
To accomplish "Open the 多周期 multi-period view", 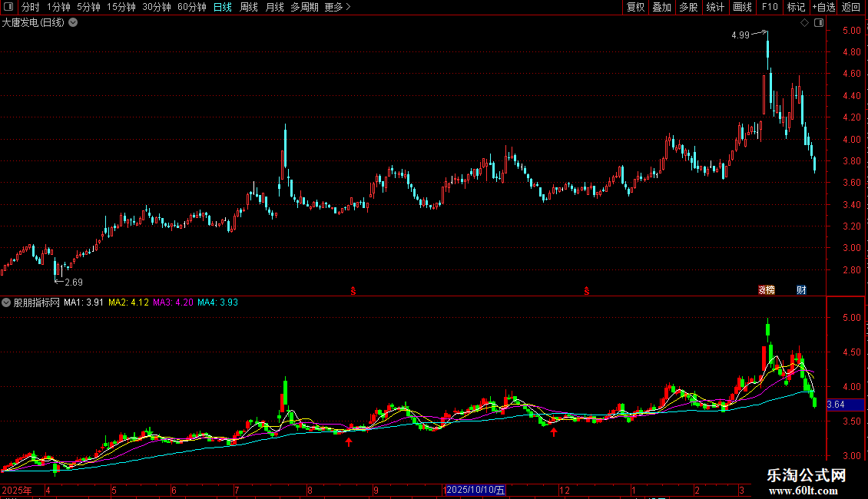I will tap(304, 7).
